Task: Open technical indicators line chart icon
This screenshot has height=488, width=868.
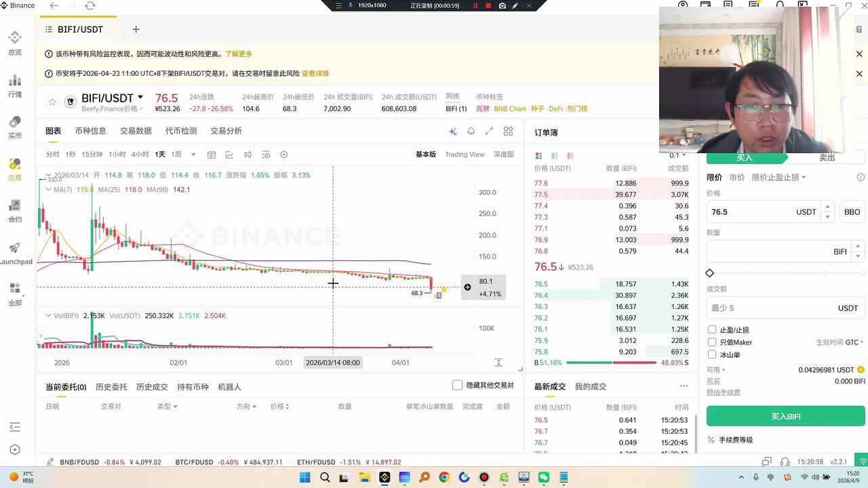Action: pyautogui.click(x=229, y=155)
